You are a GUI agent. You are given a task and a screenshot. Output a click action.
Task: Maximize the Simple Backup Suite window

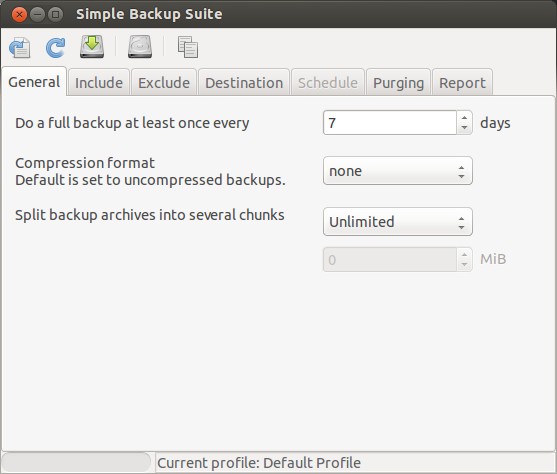click(55, 15)
